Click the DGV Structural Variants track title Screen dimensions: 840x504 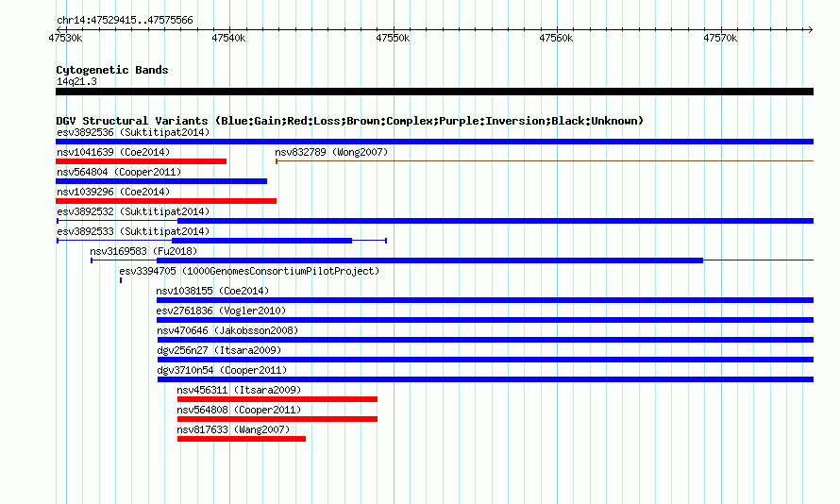tap(350, 121)
